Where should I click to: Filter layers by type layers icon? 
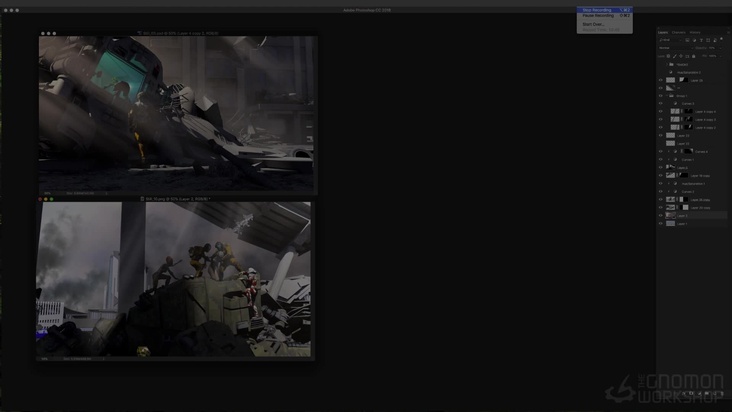701,40
